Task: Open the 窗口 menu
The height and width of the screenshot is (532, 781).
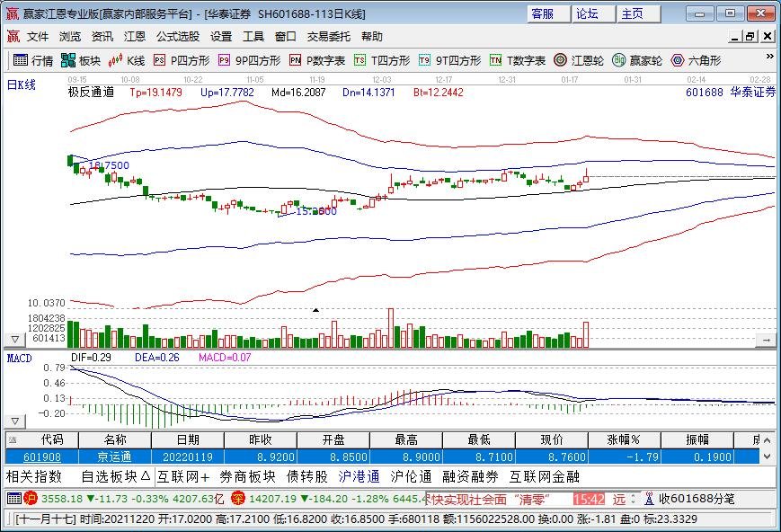Action: [286, 36]
